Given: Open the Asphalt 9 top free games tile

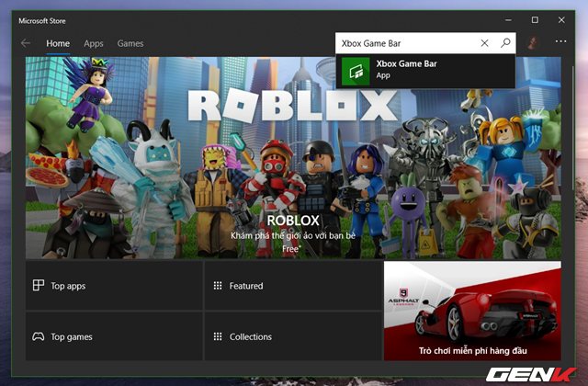Looking at the screenshot, I should point(472,312).
